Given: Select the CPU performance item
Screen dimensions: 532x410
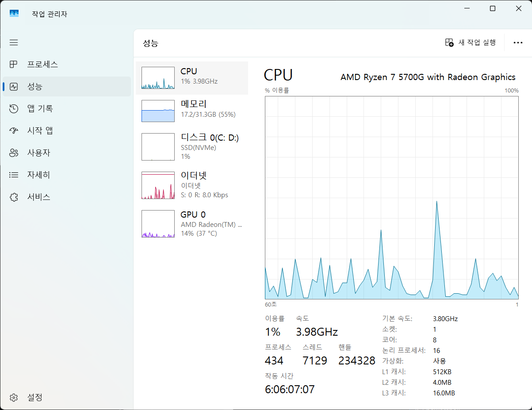Looking at the screenshot, I should [x=192, y=78].
